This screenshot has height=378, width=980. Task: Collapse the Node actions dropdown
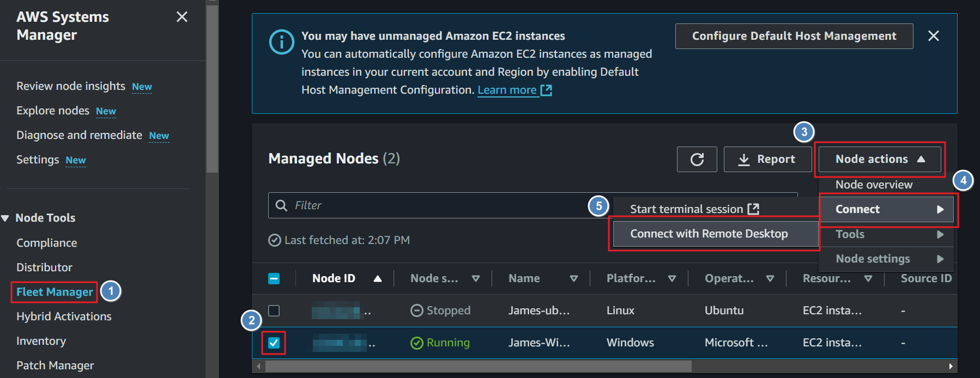[880, 159]
